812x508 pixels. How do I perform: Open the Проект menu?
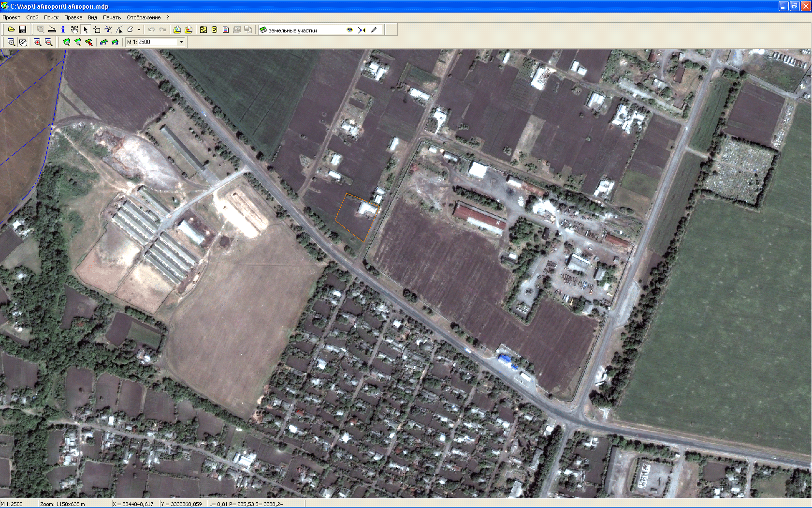point(11,17)
